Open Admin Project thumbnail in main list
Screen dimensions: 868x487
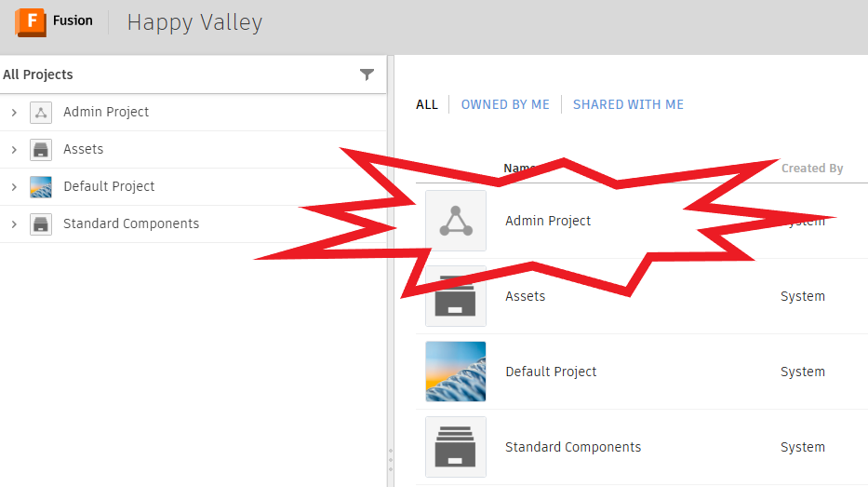[456, 221]
